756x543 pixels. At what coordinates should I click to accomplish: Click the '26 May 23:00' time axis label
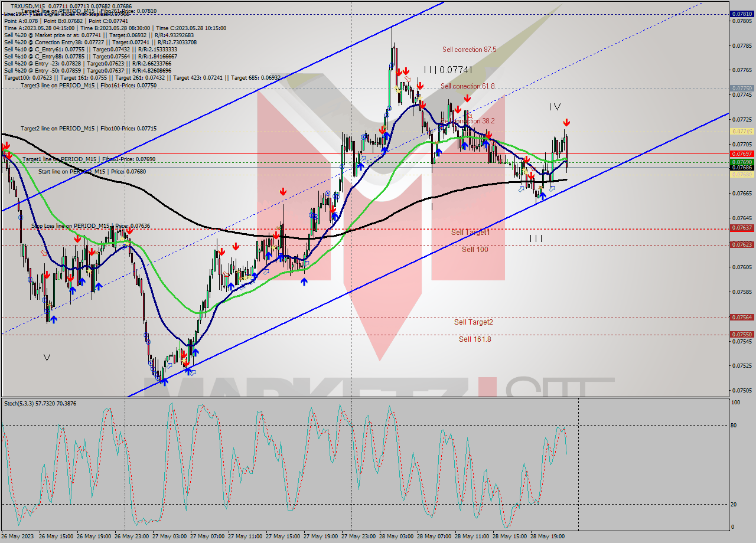click(133, 537)
